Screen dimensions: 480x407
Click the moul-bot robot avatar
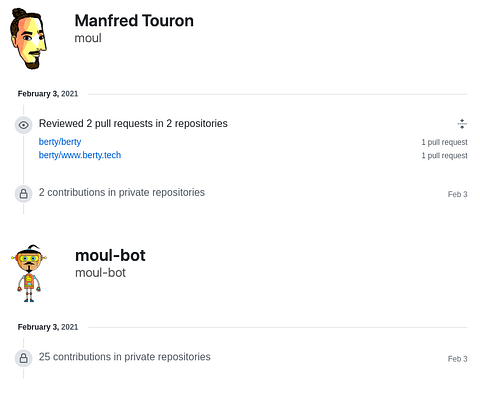pos(29,273)
